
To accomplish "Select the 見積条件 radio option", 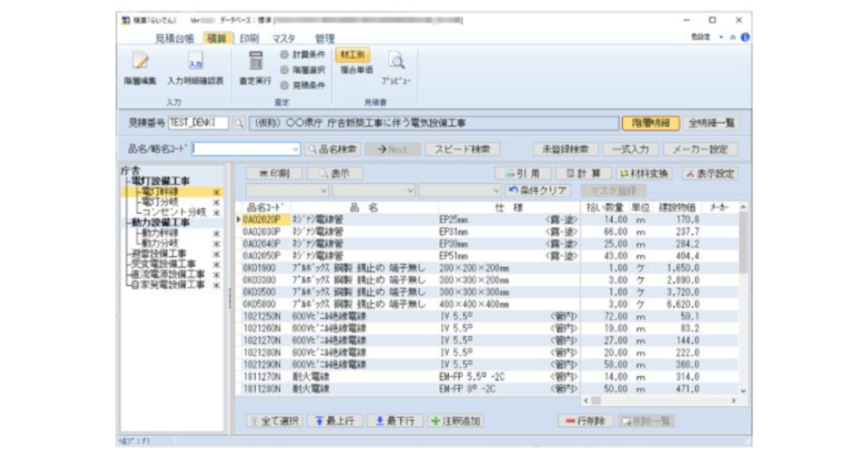I will (x=285, y=84).
